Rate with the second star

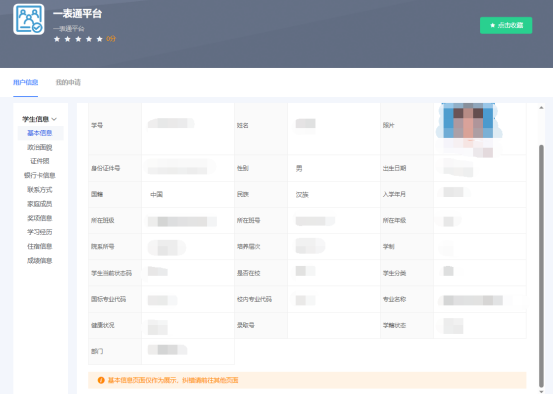[x=67, y=39]
